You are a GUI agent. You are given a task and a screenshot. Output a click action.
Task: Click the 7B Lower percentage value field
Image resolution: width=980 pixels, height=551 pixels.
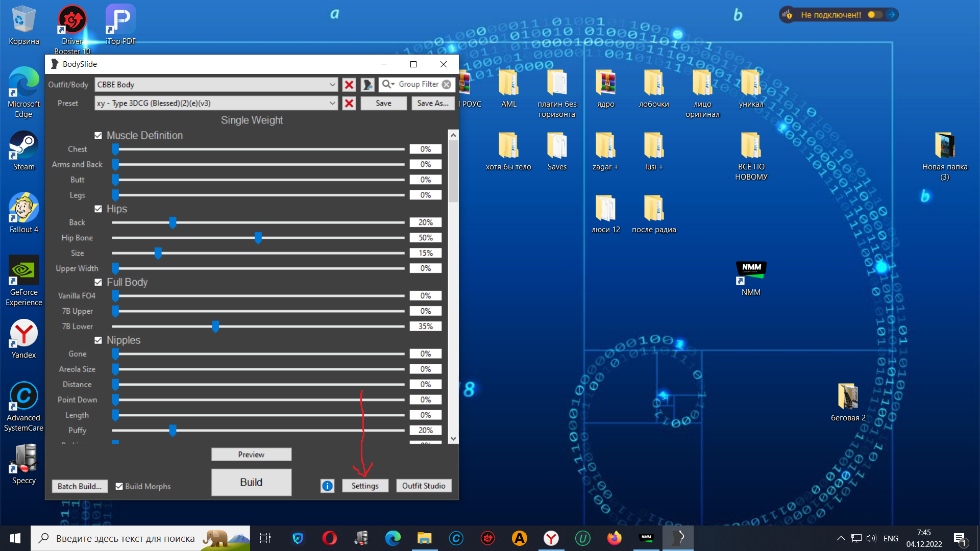click(x=425, y=327)
